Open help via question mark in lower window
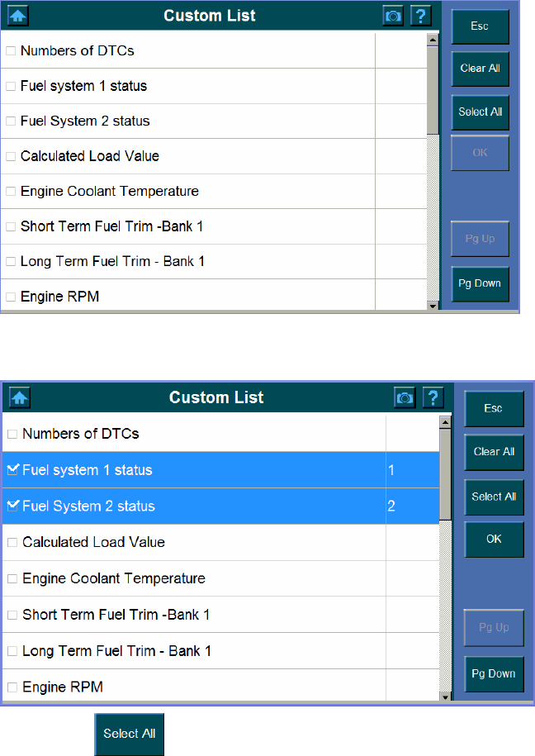 tap(433, 397)
